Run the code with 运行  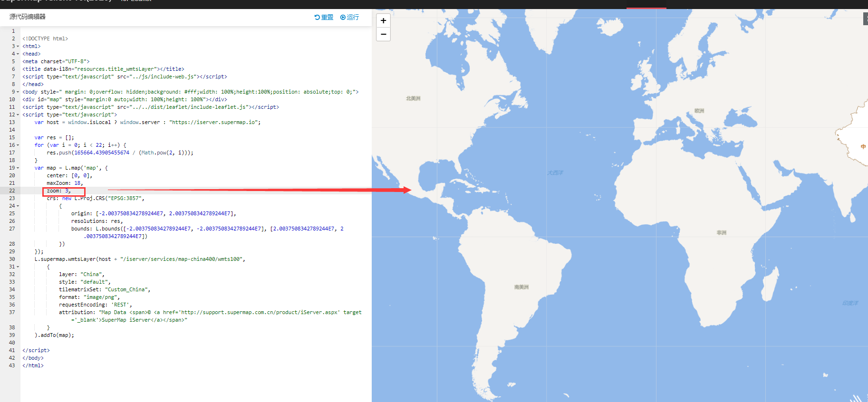[x=349, y=17]
